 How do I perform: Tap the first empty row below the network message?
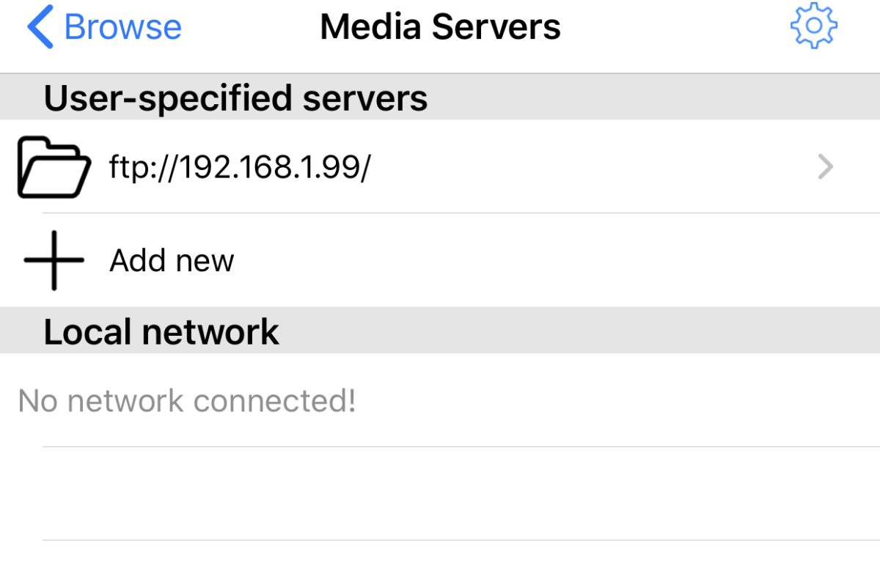440,493
